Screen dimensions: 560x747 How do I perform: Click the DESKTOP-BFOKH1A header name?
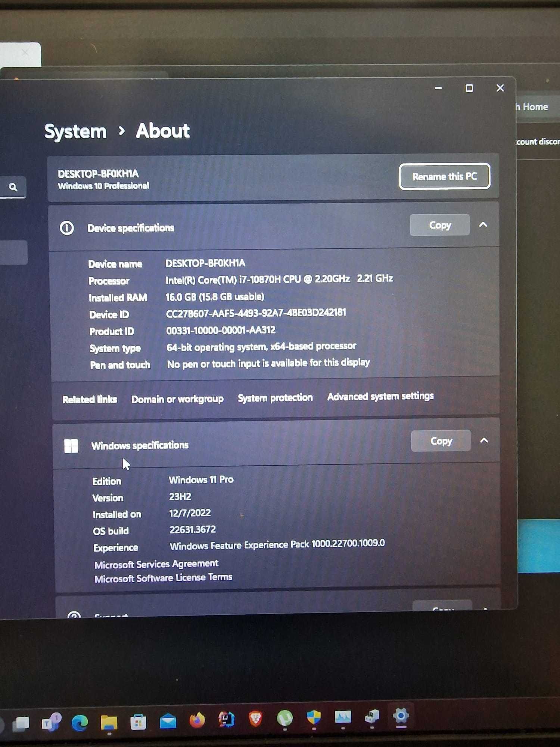coord(98,174)
